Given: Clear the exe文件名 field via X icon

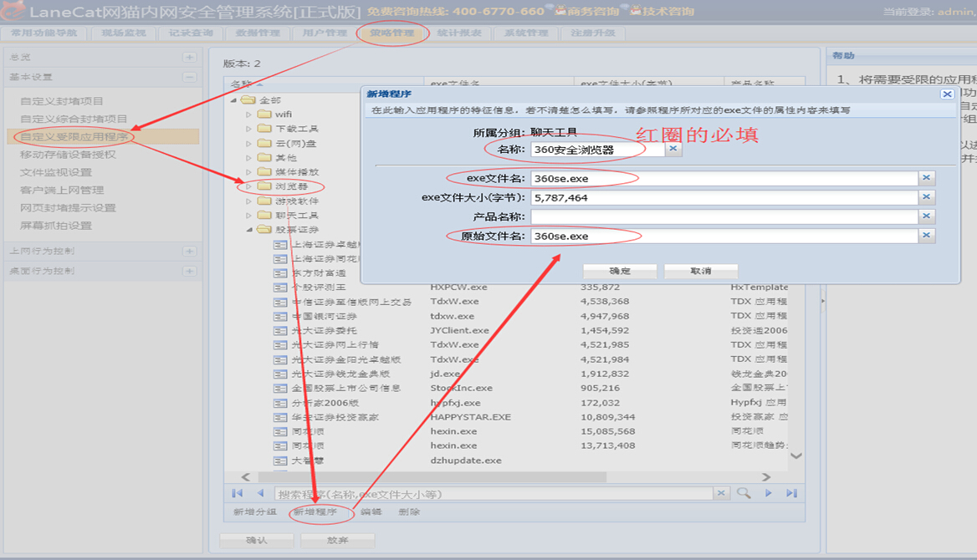Looking at the screenshot, I should 926,178.
